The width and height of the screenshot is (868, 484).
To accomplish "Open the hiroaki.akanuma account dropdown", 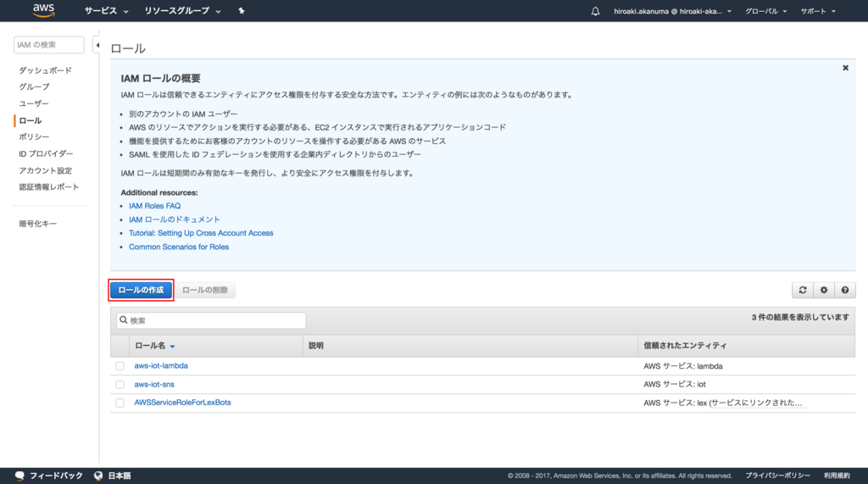I will 672,11.
